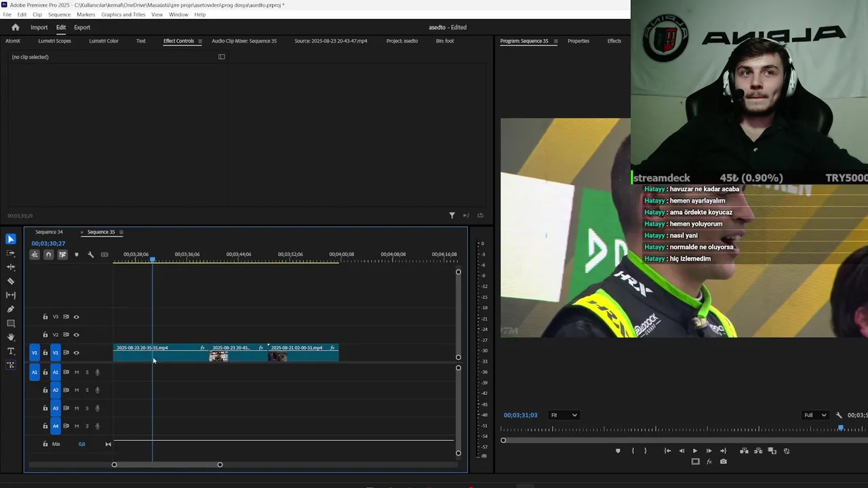The width and height of the screenshot is (868, 488).
Task: Click the Program monitor playhead marker
Action: (x=841, y=428)
